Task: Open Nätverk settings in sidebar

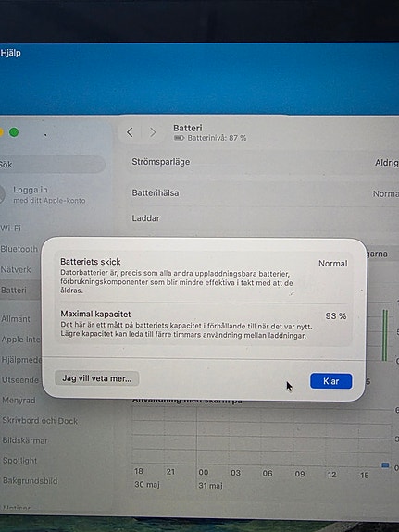Action: point(16,269)
